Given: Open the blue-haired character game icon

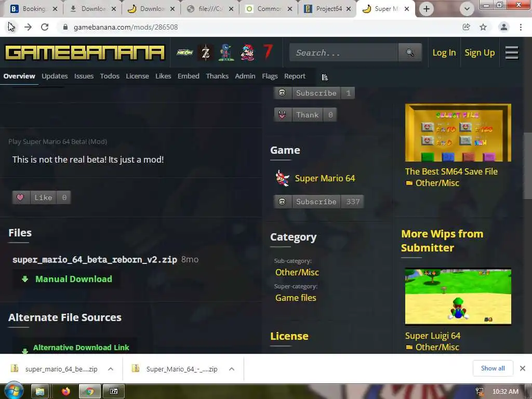Looking at the screenshot, I should (x=226, y=52).
